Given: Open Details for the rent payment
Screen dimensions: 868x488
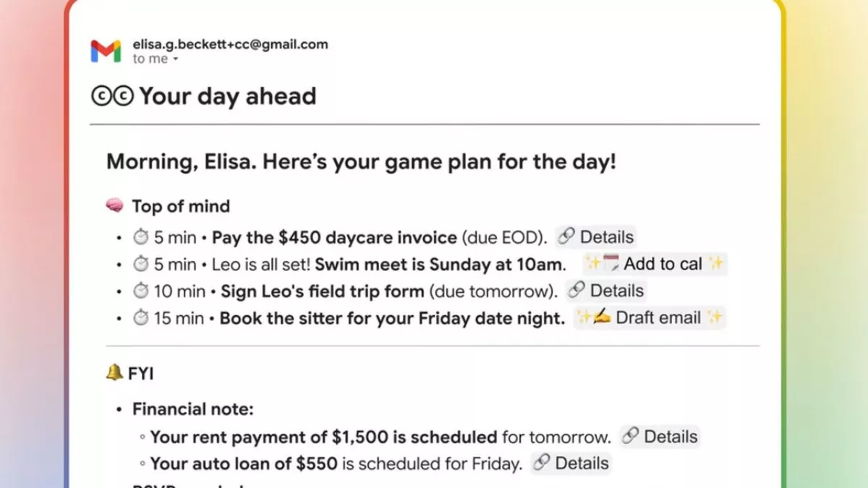Looking at the screenshot, I should coord(660,437).
